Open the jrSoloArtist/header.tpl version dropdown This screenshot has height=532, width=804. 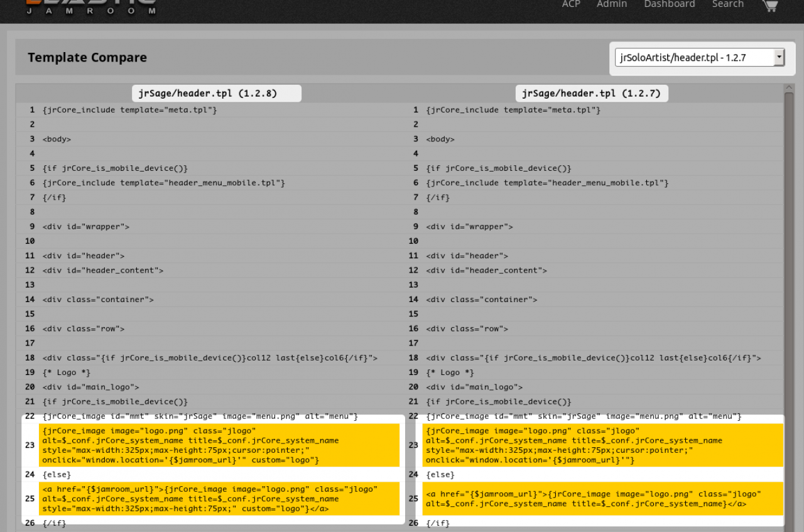coord(694,58)
